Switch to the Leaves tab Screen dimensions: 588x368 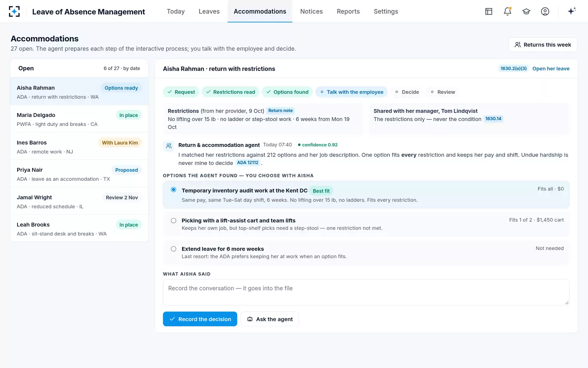tap(209, 11)
